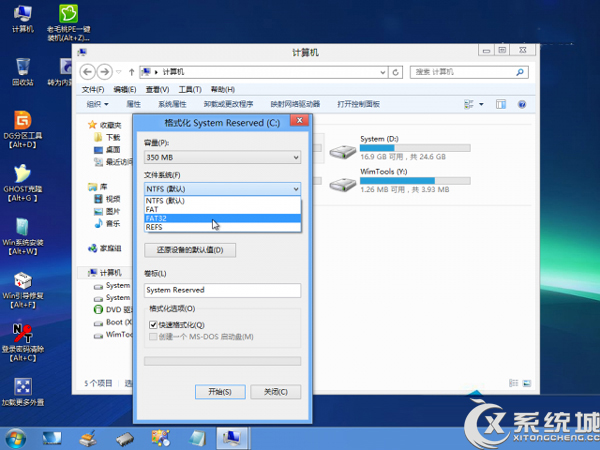Select the System (D:) drive icon
Screen dimensions: 600x450
tap(343, 152)
